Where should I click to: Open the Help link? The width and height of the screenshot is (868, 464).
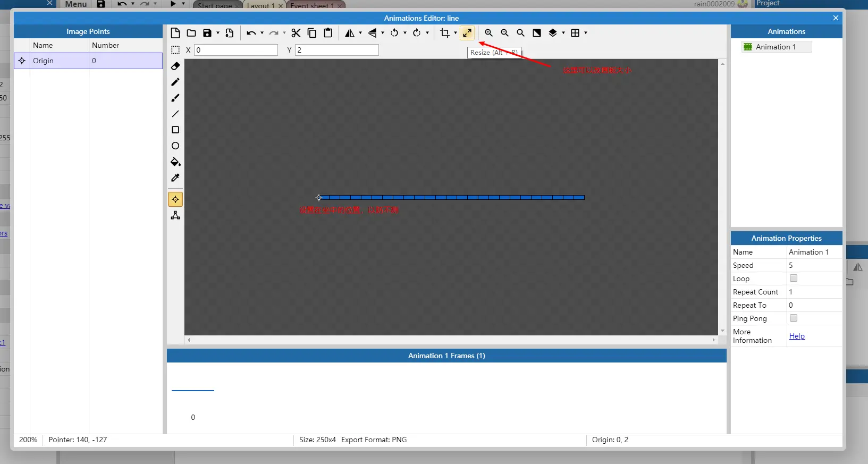click(x=797, y=336)
